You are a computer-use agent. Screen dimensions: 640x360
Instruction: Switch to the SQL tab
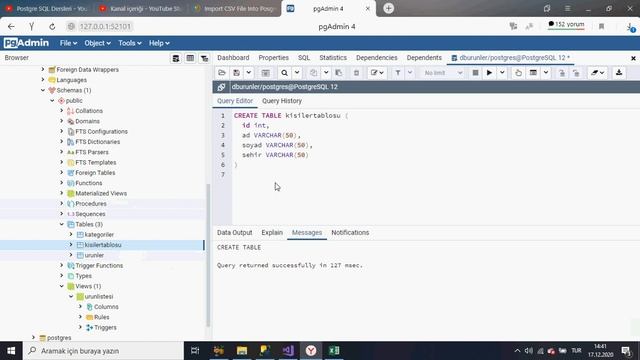[304, 58]
